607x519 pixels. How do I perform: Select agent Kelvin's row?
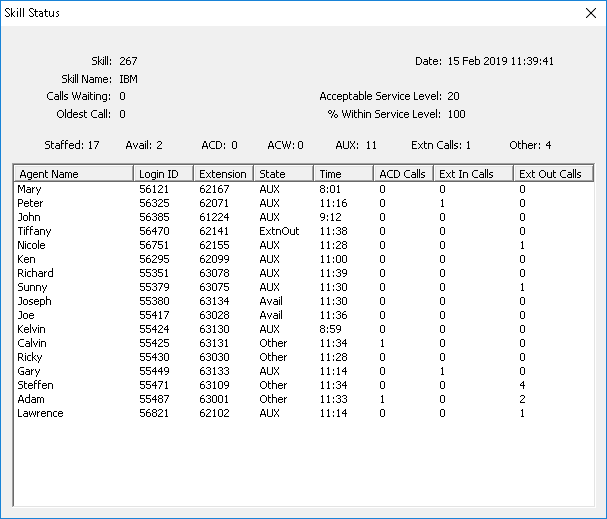[32, 328]
